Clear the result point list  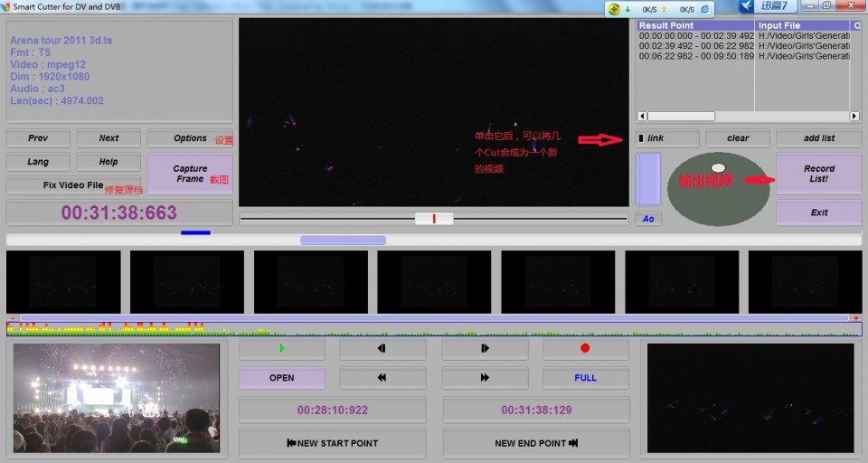738,137
